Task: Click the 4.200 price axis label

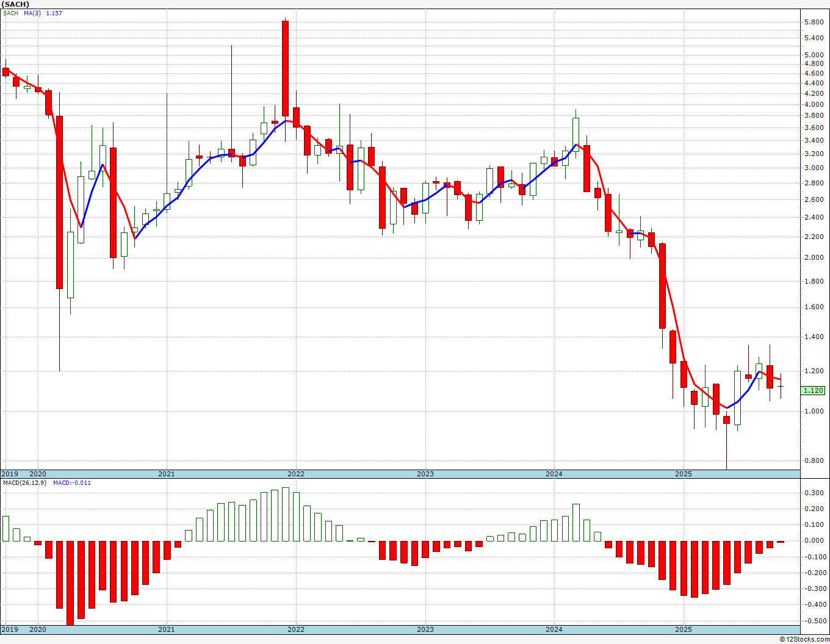Action: click(814, 94)
